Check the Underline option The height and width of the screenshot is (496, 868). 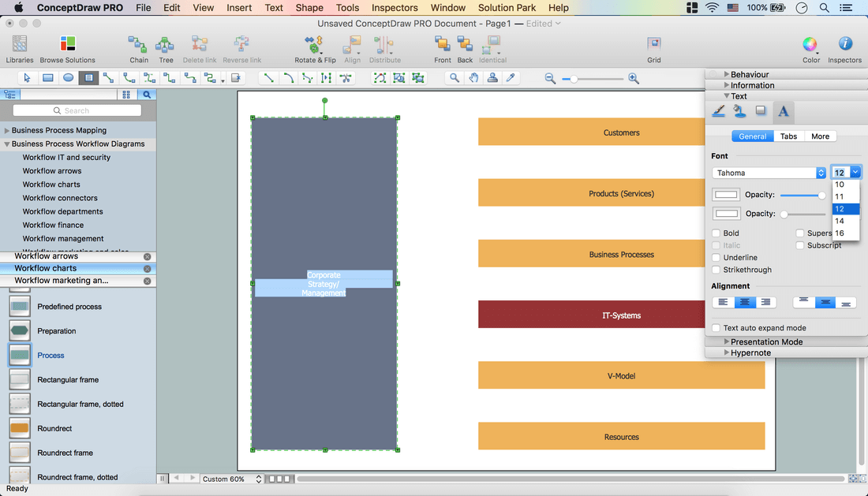(716, 258)
